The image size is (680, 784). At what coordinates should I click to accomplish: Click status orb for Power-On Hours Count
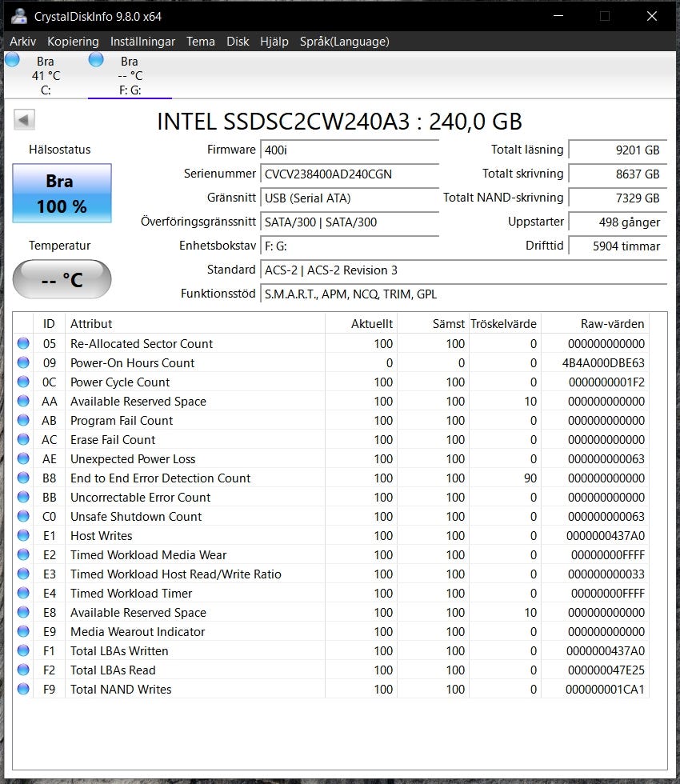tap(23, 363)
